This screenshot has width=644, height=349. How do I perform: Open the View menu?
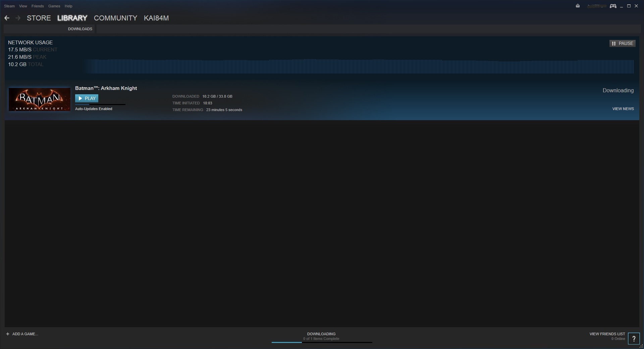(x=23, y=6)
